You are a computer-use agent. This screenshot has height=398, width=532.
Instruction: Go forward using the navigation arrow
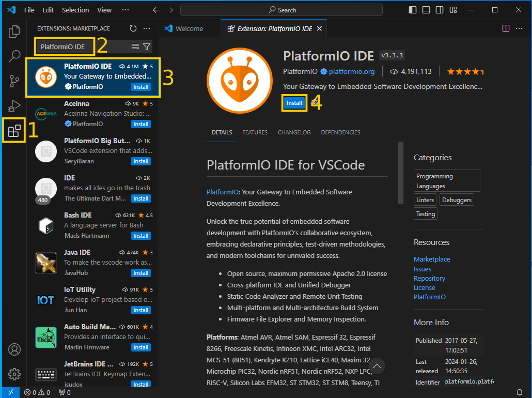tap(169, 10)
